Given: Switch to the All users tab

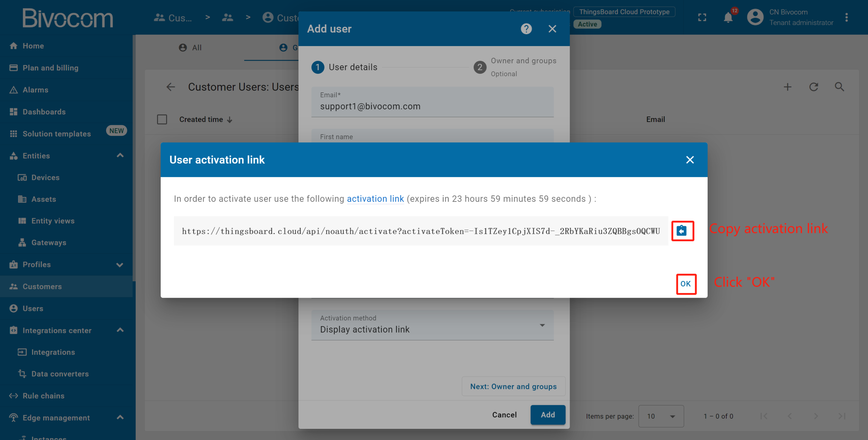Looking at the screenshot, I should point(191,48).
